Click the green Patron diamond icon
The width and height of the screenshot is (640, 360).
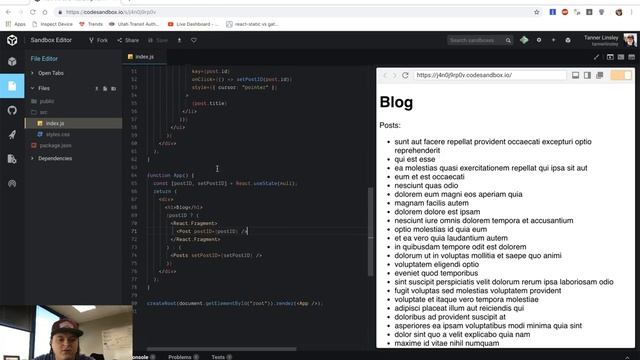(524, 40)
